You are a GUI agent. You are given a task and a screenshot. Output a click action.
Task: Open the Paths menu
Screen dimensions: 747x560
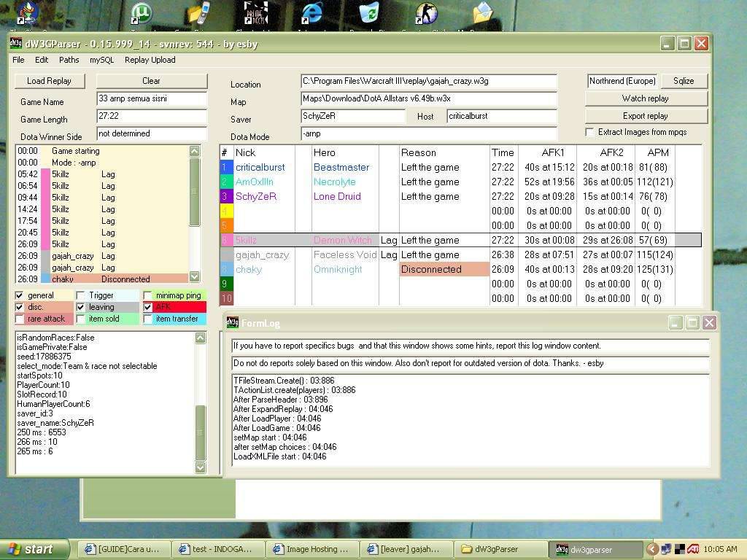[x=69, y=60]
